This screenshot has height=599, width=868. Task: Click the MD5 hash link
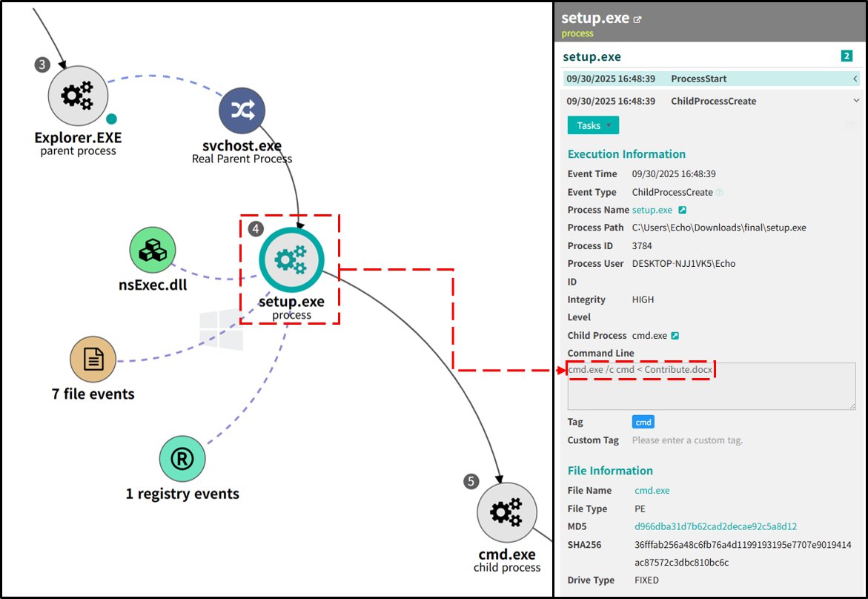tap(715, 527)
